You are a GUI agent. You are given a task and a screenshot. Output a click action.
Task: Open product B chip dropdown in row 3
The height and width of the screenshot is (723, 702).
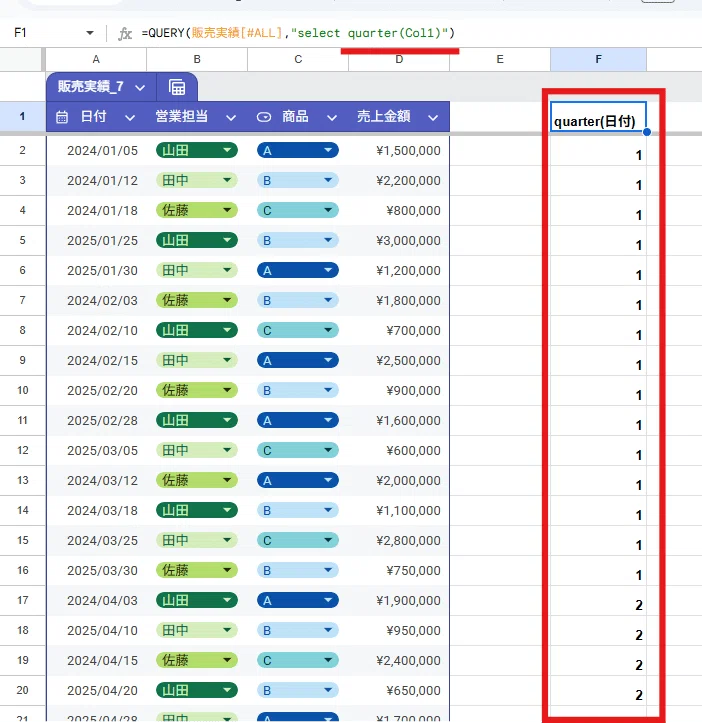pyautogui.click(x=328, y=180)
